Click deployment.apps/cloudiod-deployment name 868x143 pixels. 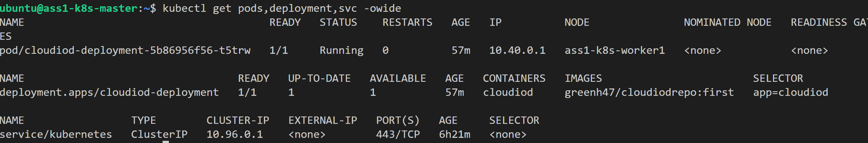tap(109, 93)
